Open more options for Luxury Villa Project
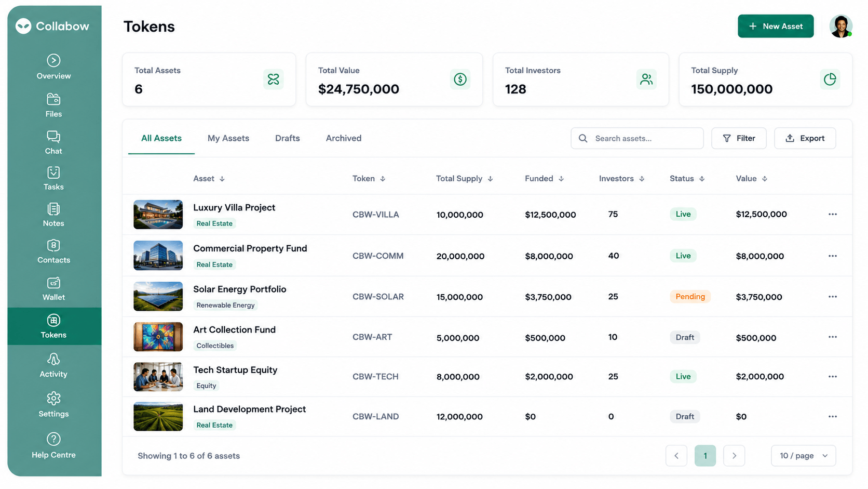 (x=833, y=214)
